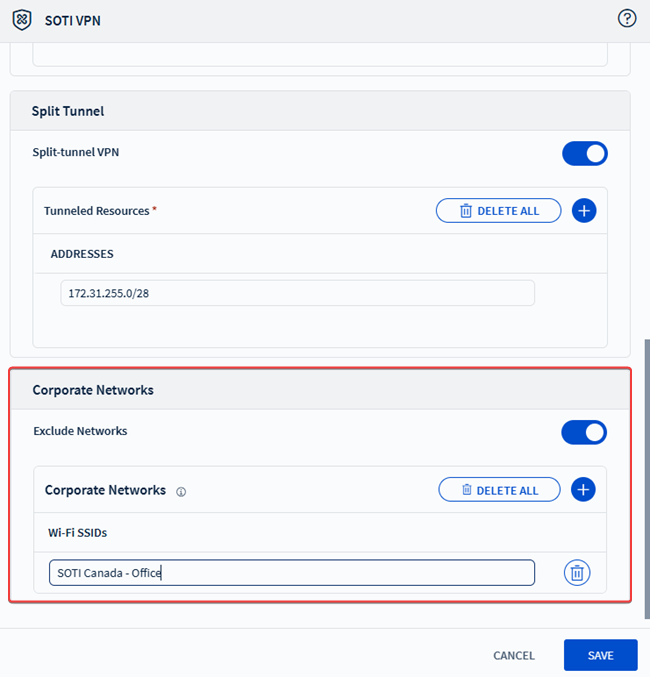The image size is (650, 677).
Task: Save the VPN settings
Action: [x=600, y=655]
